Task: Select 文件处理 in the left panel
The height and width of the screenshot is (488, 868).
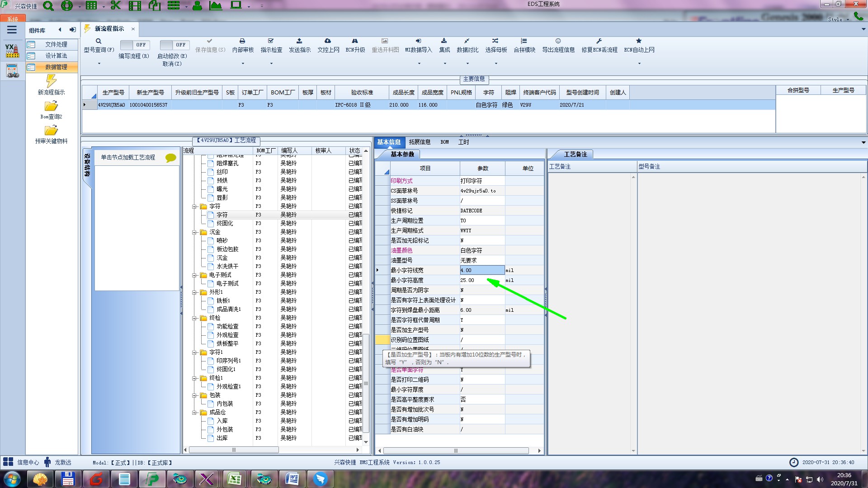Action: pos(56,44)
